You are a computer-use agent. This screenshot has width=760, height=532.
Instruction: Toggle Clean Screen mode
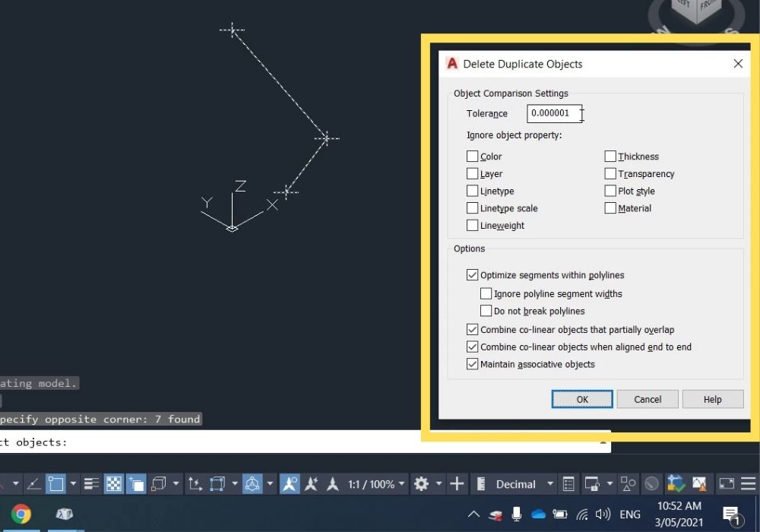[x=726, y=483]
